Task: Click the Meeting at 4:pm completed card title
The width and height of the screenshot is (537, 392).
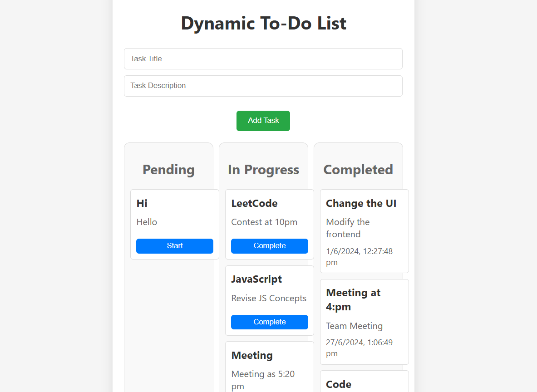Action: click(x=354, y=300)
